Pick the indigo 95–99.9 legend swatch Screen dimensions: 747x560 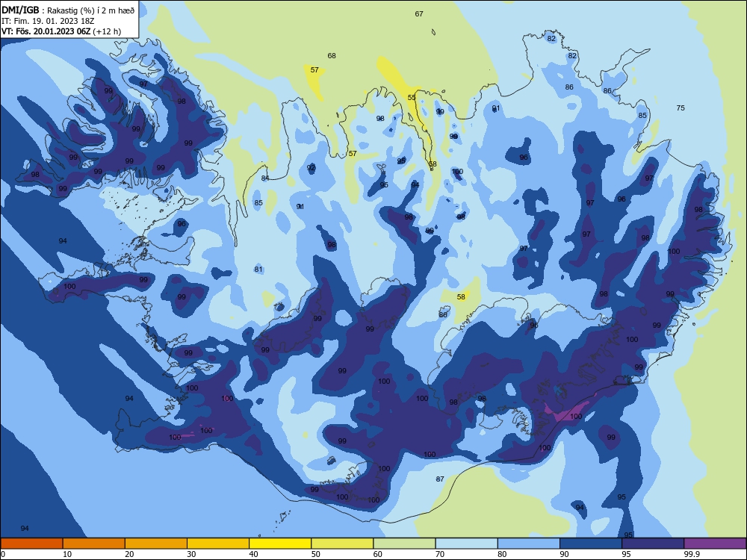point(653,544)
